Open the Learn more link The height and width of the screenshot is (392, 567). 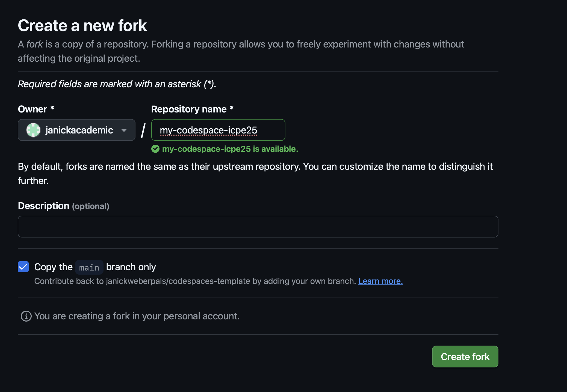point(380,281)
